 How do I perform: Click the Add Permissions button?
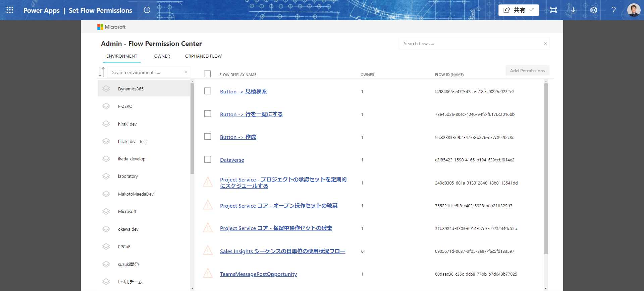528,71
